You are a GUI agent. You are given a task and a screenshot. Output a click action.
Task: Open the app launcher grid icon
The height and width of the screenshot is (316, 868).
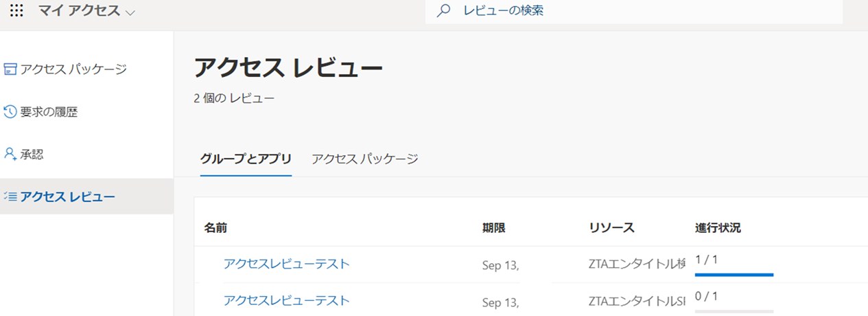coord(16,11)
